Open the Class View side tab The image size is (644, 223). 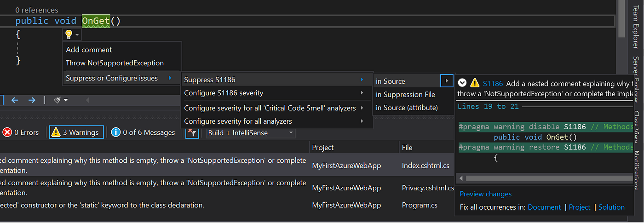[637, 127]
